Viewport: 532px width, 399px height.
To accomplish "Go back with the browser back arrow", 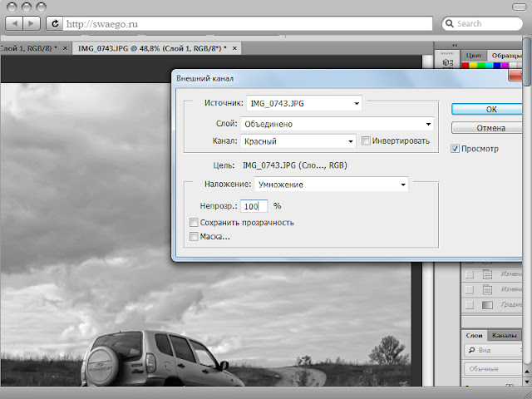I will (x=15, y=24).
